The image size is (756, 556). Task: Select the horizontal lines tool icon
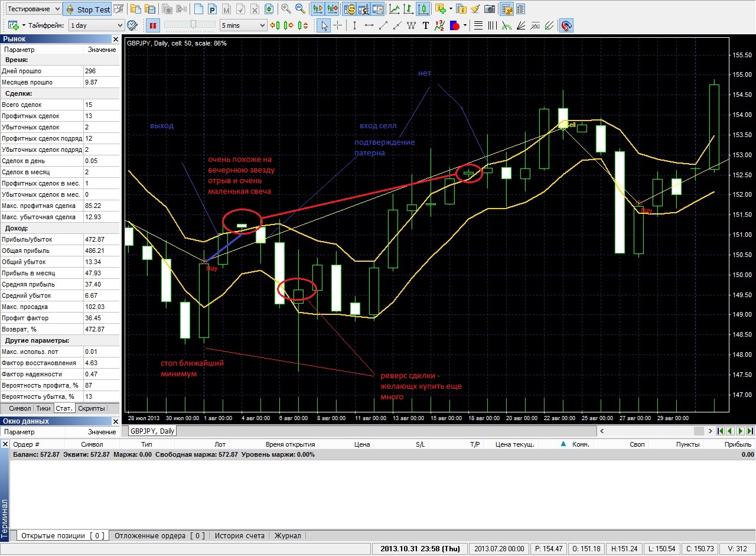point(478,25)
